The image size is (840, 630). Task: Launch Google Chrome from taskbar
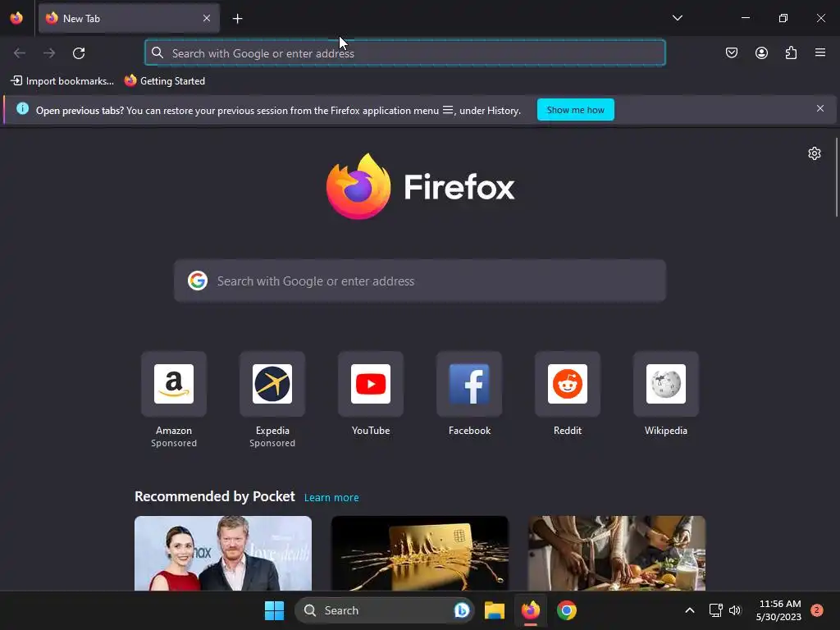click(x=566, y=610)
